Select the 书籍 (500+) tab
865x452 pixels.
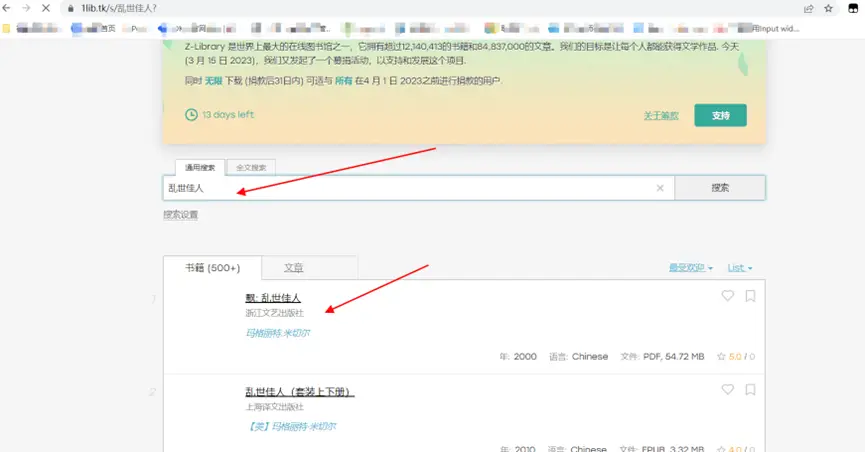pyautogui.click(x=212, y=268)
